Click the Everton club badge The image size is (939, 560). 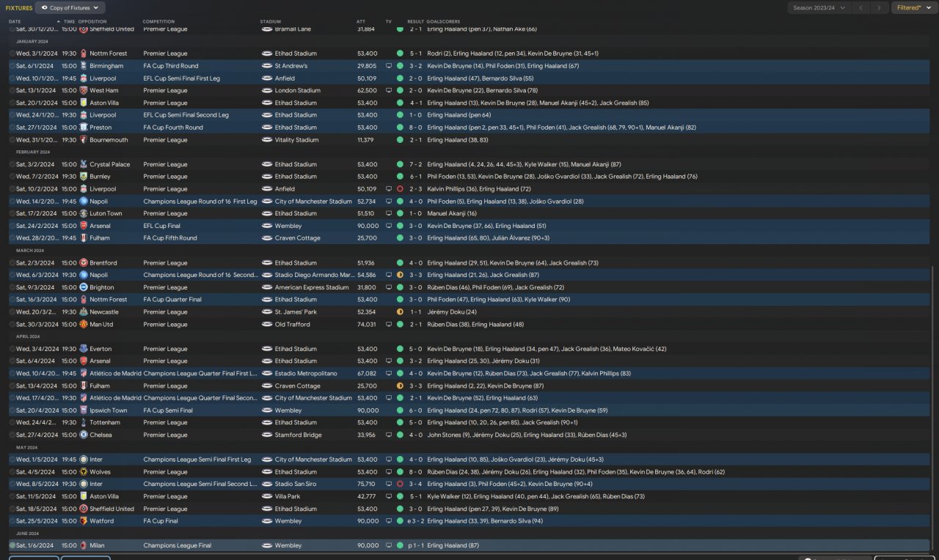84,349
